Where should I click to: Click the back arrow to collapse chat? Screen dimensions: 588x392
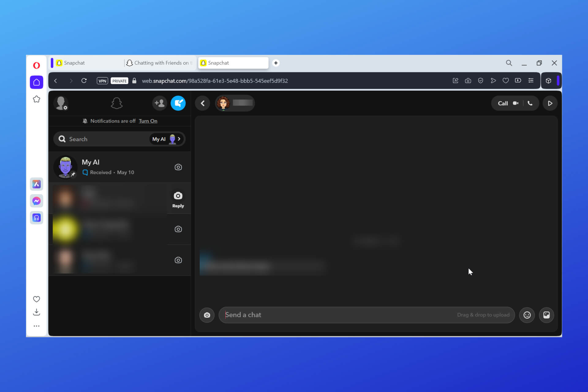point(202,103)
